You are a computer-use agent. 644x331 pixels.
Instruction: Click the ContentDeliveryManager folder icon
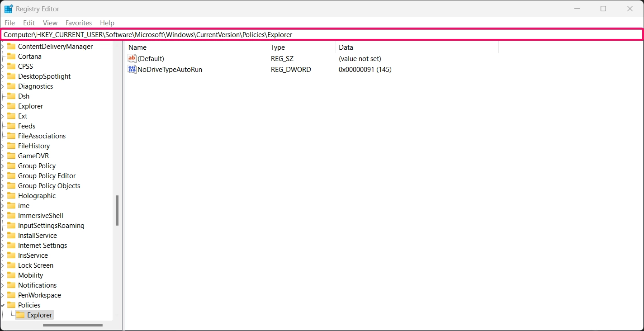pos(11,46)
